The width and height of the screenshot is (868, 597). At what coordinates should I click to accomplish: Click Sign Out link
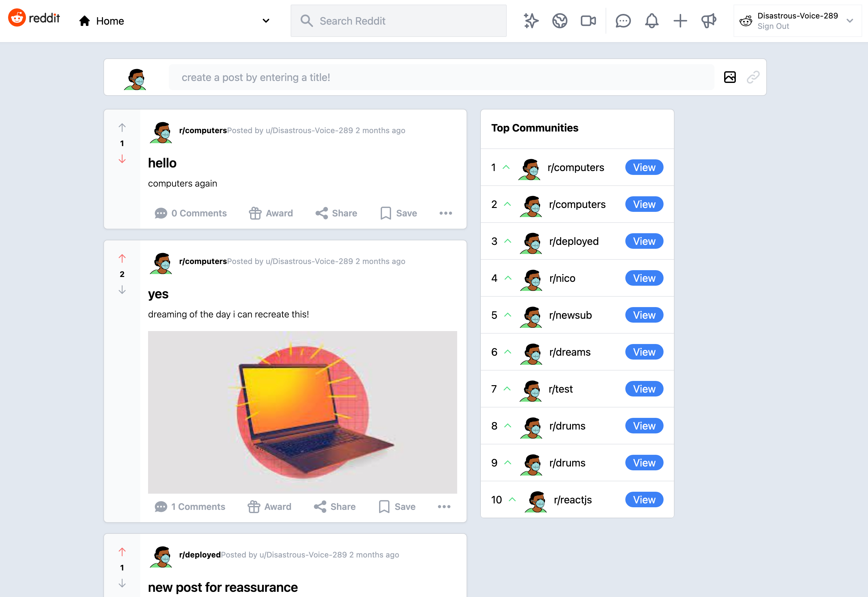(773, 26)
